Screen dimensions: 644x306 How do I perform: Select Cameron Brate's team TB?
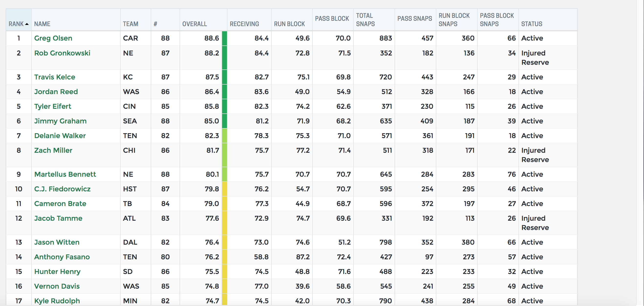coord(127,204)
